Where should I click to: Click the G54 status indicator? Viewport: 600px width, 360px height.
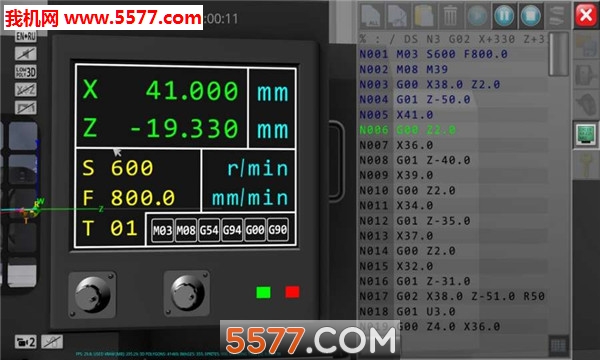click(x=209, y=230)
